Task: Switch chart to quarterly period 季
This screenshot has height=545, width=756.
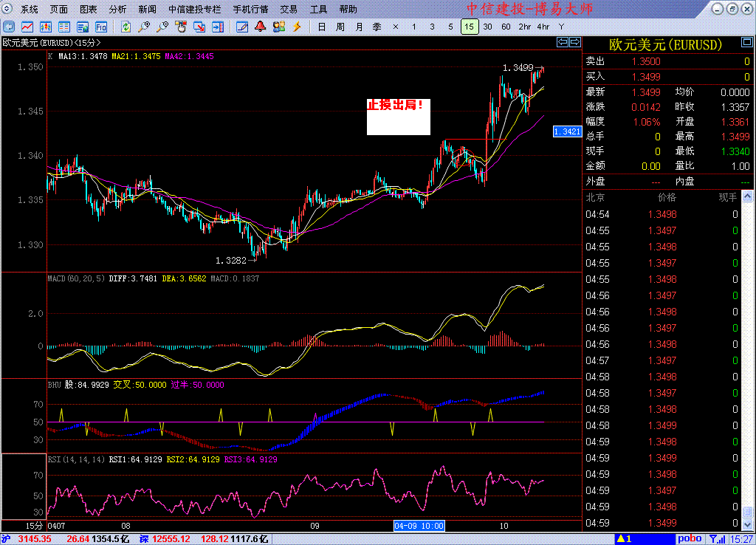Action: coord(377,27)
